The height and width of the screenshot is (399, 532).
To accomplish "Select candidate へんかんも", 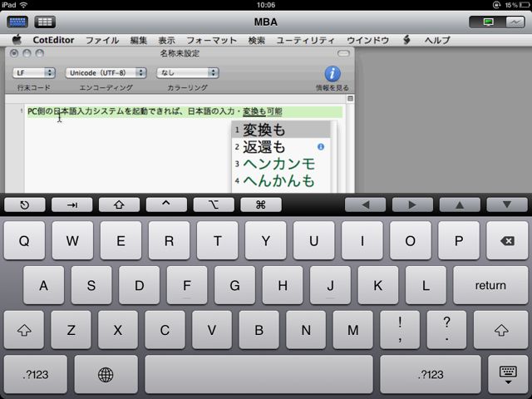I will [x=281, y=181].
